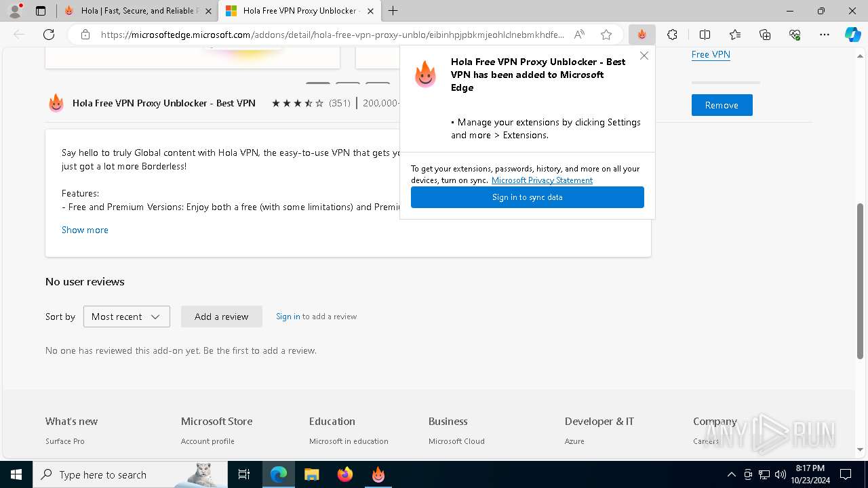Open the profile icon in Edge title bar
Viewport: 868px width, 488px height.
(x=15, y=11)
